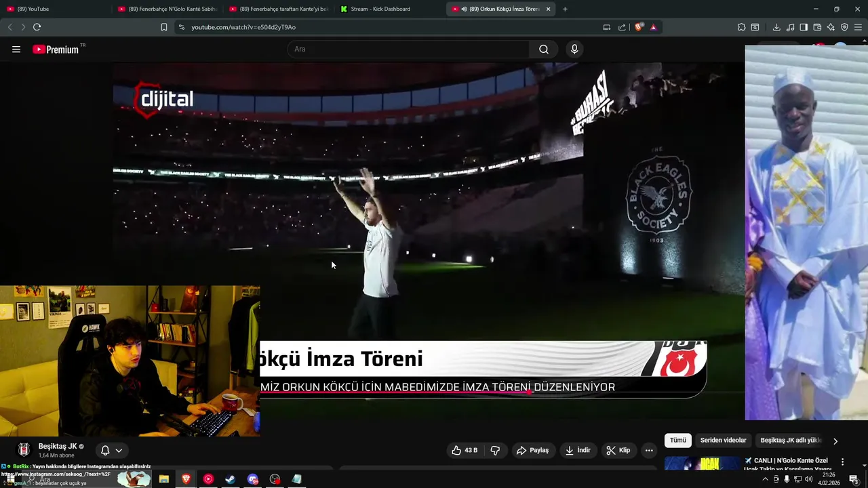Focus the YouTube Ara search field
This screenshot has height=488, width=868.
point(409,49)
